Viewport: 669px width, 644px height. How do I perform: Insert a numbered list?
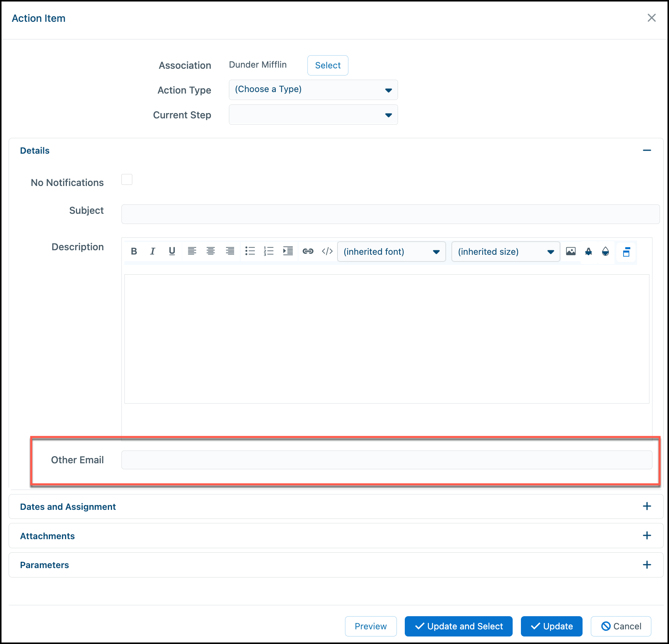click(269, 251)
